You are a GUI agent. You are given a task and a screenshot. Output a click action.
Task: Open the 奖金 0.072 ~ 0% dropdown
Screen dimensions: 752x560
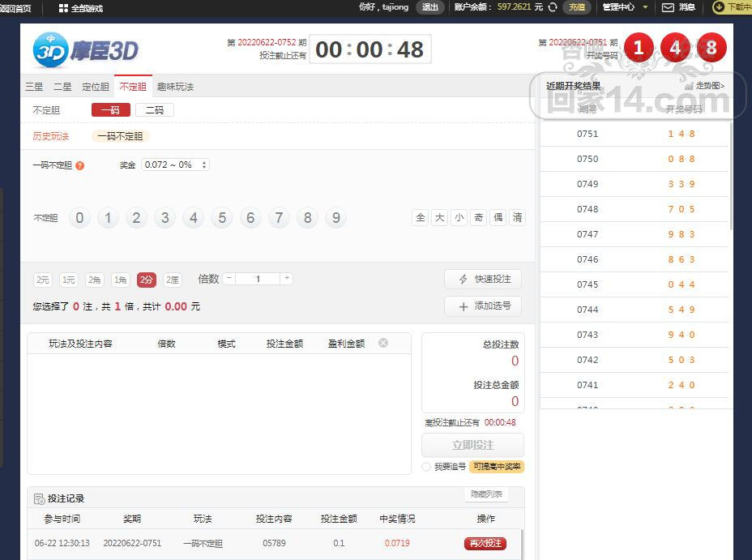pyautogui.click(x=175, y=165)
